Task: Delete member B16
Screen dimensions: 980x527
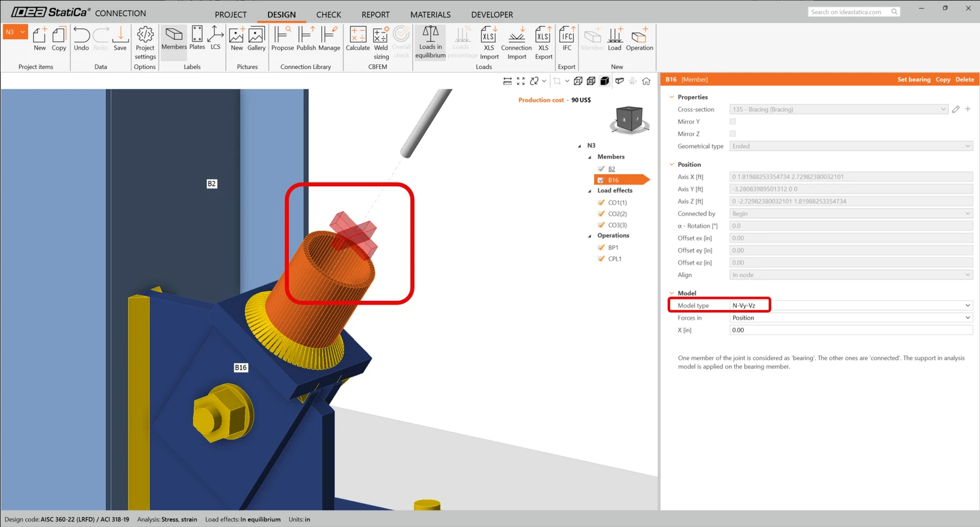Action: coord(965,80)
